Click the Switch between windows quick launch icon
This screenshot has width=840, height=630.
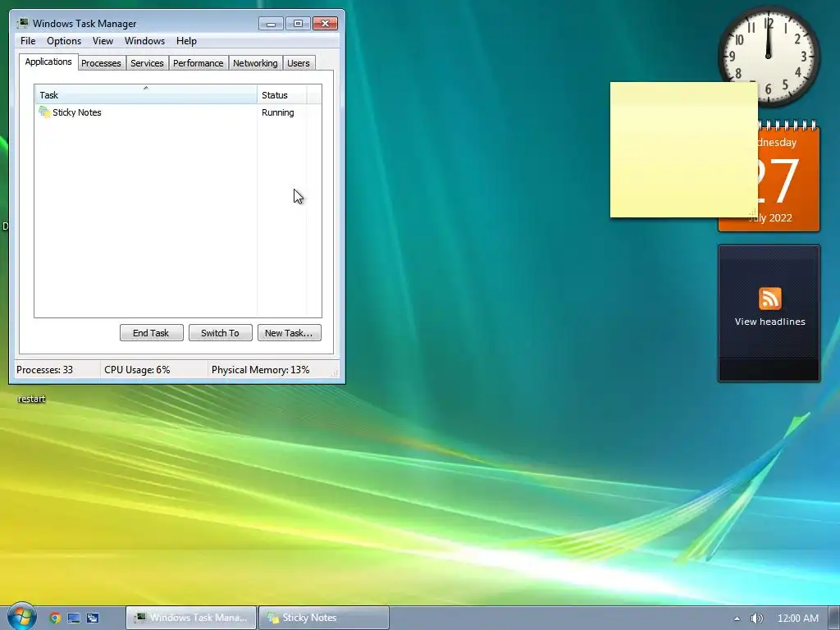pos(92,618)
